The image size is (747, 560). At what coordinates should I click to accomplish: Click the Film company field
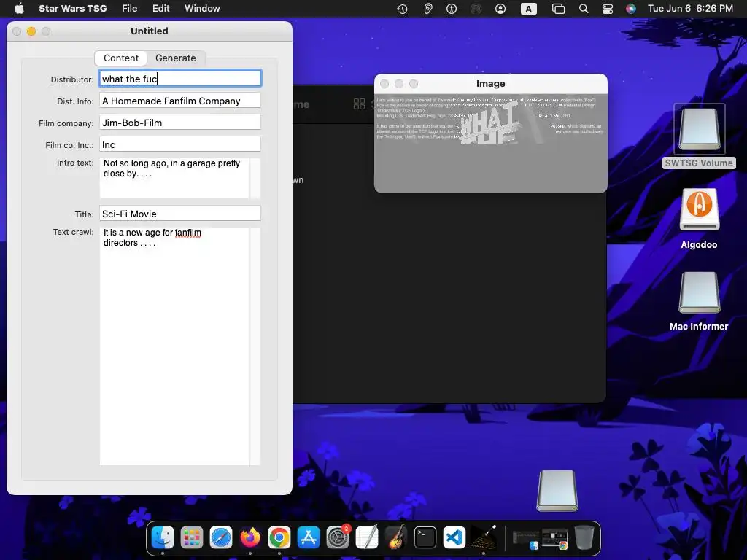coord(180,122)
